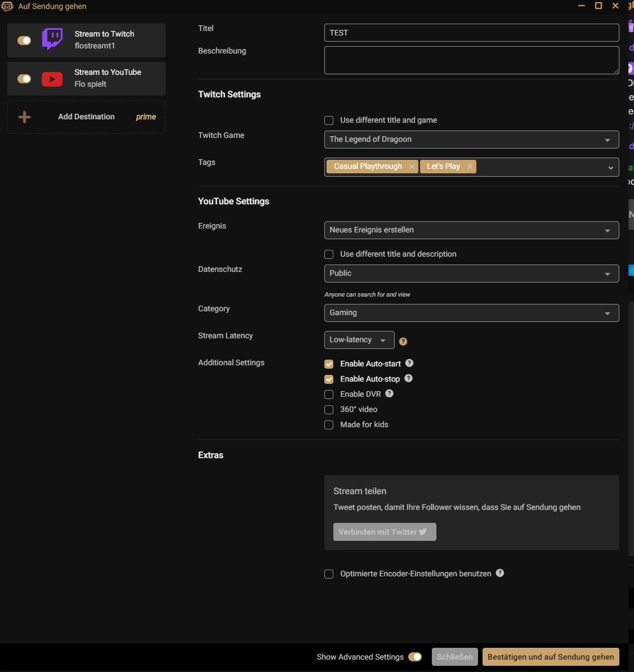Uncheck Enable Auto-stop
634x672 pixels.
pyautogui.click(x=329, y=379)
